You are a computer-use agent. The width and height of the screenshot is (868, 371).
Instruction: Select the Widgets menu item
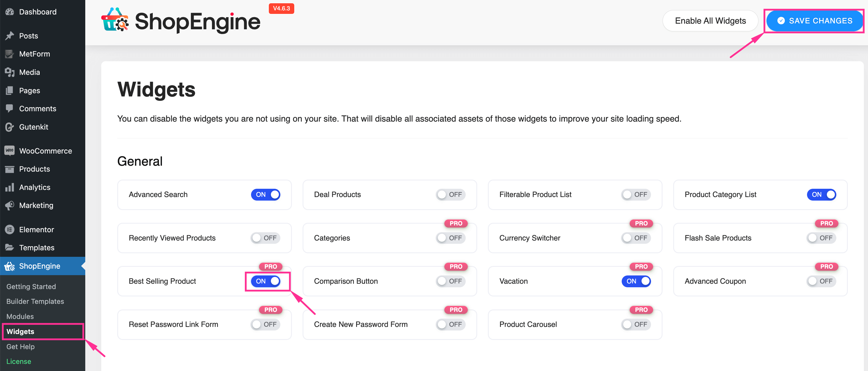[x=20, y=332]
